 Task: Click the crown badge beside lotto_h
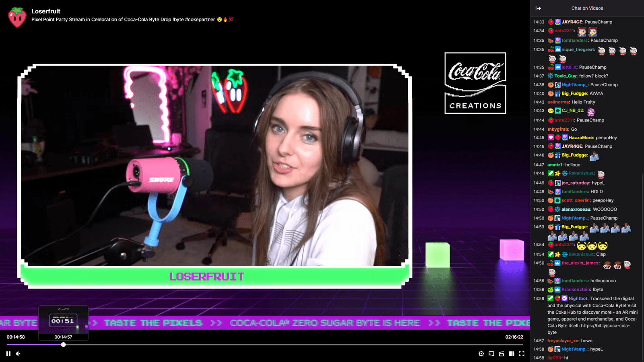[x=558, y=67]
